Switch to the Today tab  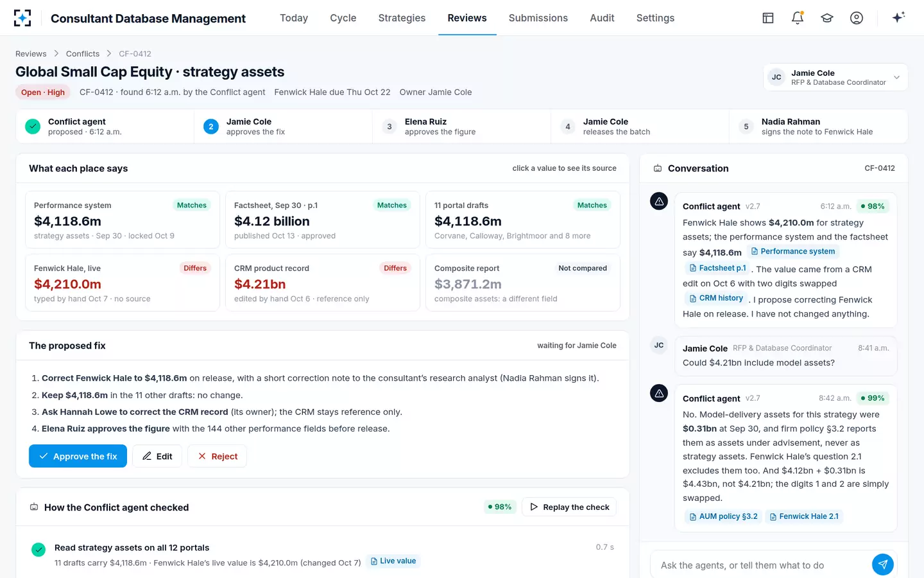(294, 18)
